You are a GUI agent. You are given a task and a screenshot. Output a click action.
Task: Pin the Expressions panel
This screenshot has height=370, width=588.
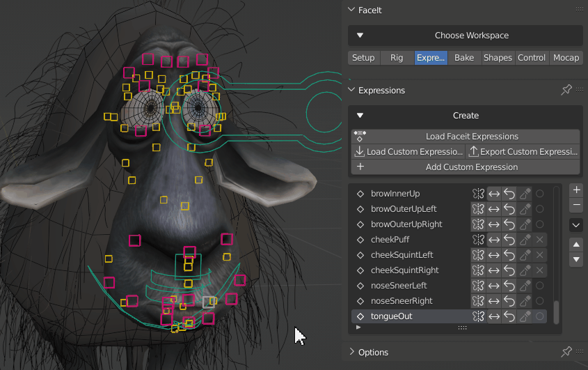566,91
